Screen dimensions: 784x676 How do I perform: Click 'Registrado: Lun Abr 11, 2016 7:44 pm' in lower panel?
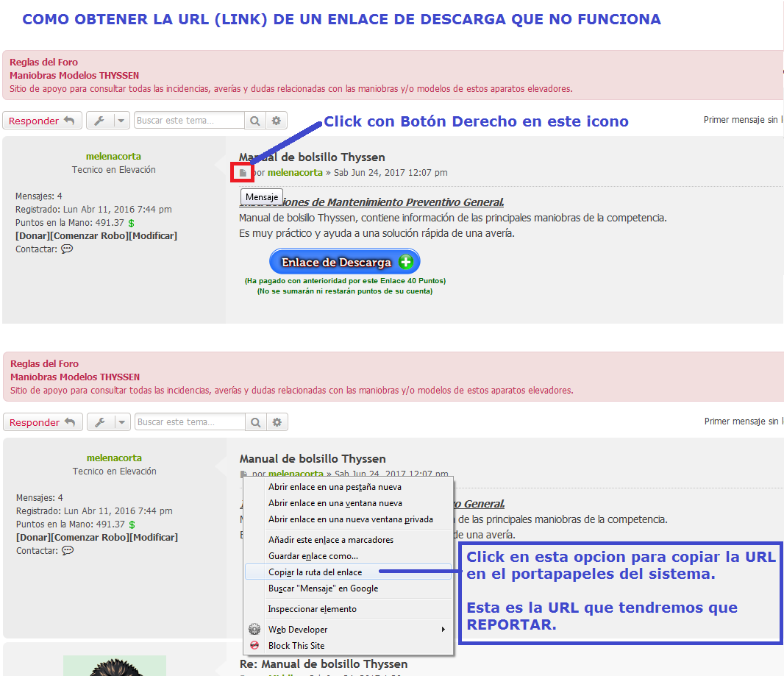(x=94, y=511)
